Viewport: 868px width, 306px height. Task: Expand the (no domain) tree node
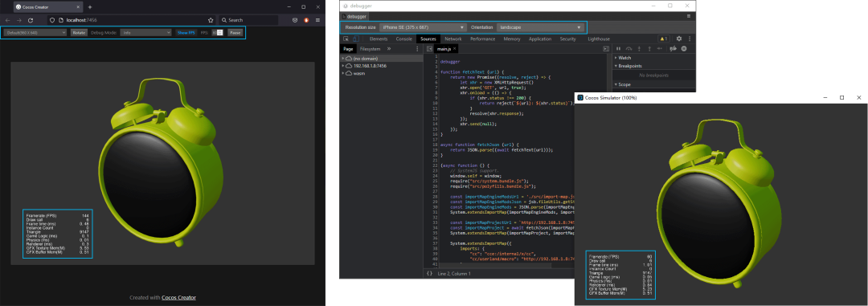343,58
